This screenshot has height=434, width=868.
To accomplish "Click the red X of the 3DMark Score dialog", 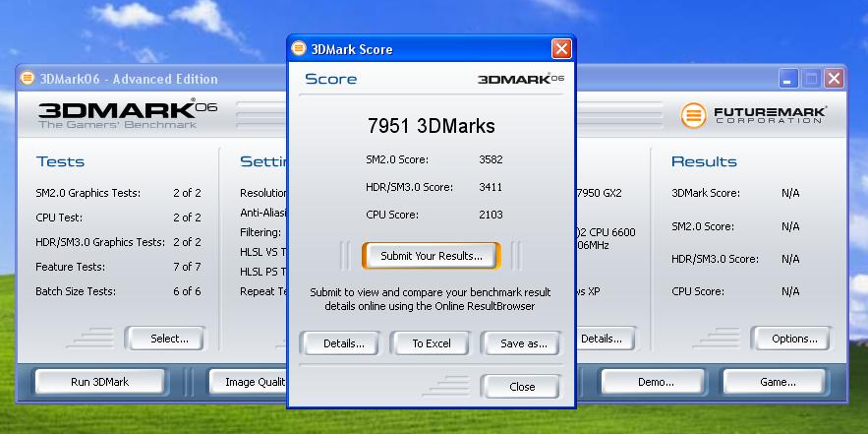I will 561,49.
